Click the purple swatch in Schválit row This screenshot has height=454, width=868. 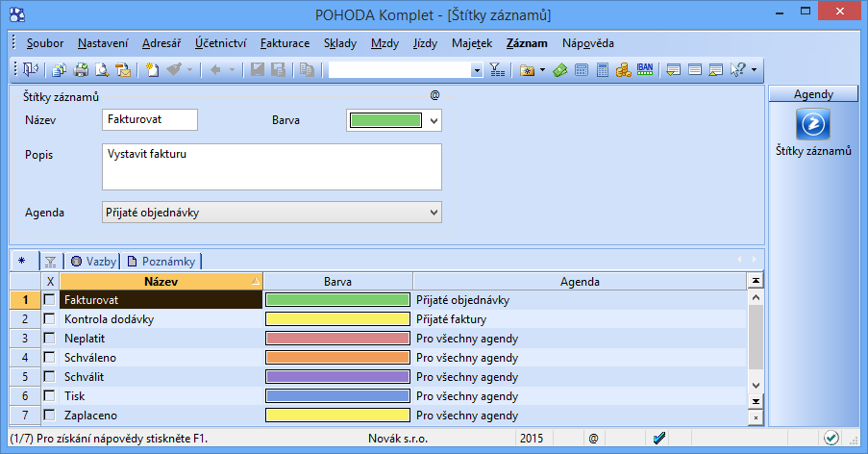click(337, 376)
